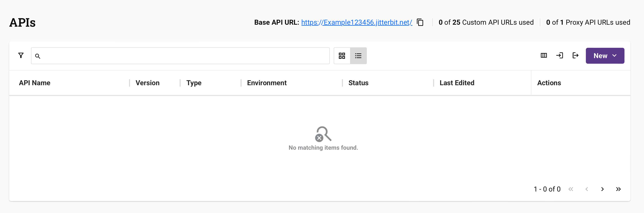The height and width of the screenshot is (213, 644).
Task: Jump to the first page
Action: [x=571, y=189]
